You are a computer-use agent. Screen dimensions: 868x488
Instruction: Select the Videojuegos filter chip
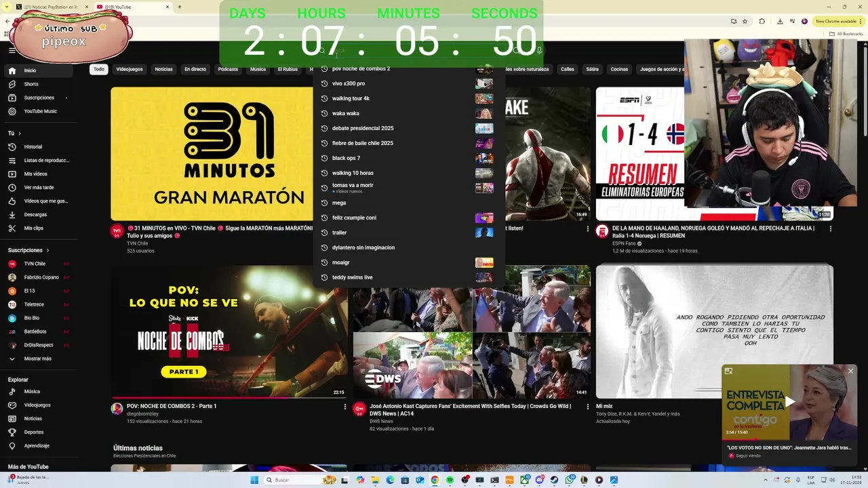[130, 69]
